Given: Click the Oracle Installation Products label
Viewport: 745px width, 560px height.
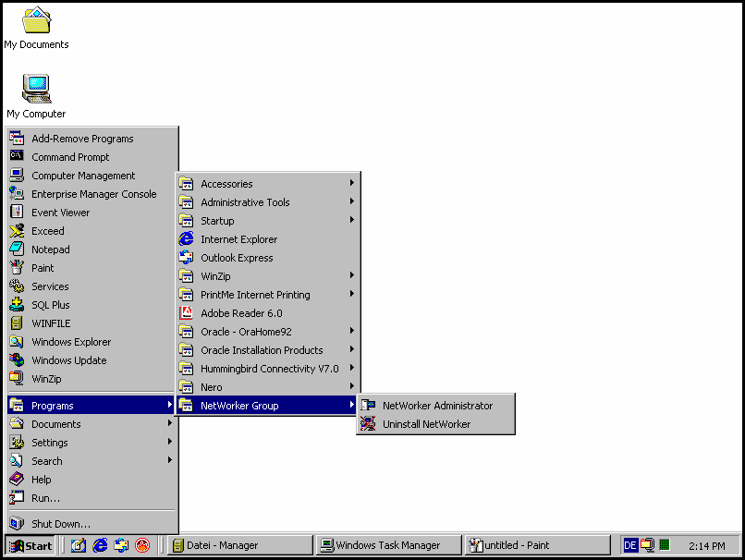Looking at the screenshot, I should (x=262, y=350).
